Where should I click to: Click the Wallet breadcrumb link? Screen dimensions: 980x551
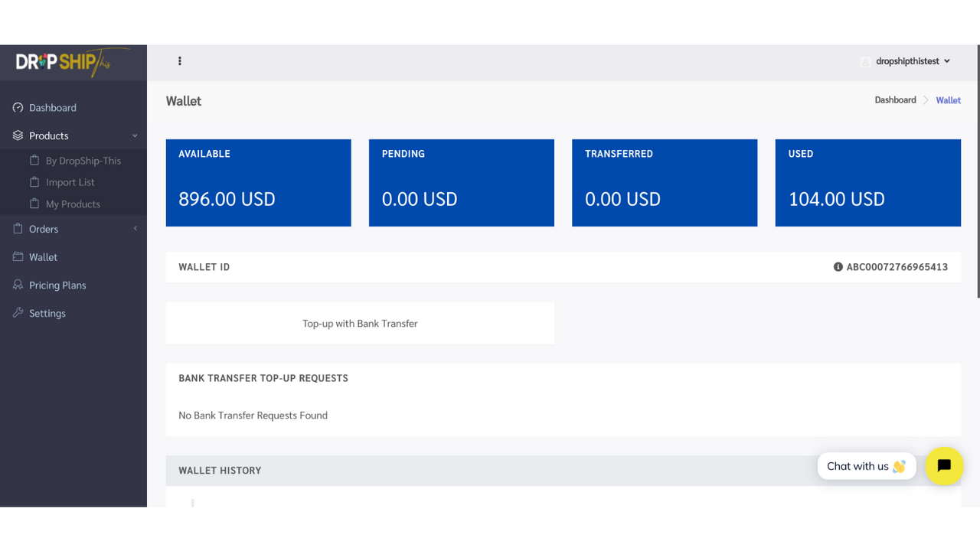[x=948, y=99]
